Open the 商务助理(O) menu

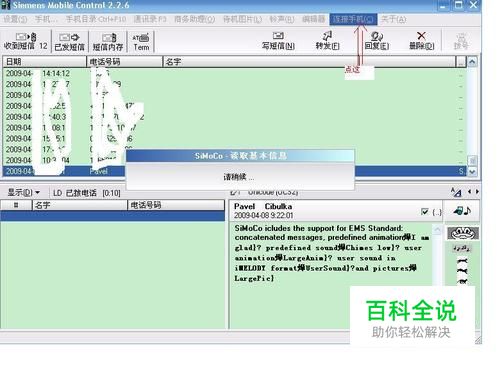(x=195, y=19)
